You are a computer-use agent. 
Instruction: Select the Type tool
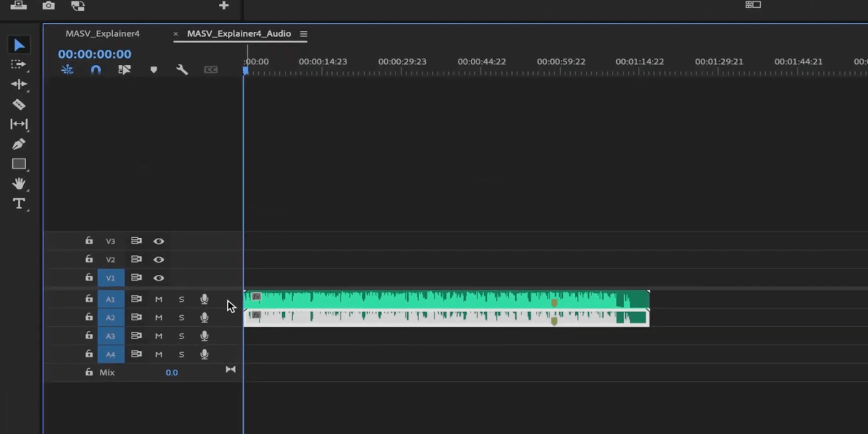(19, 203)
